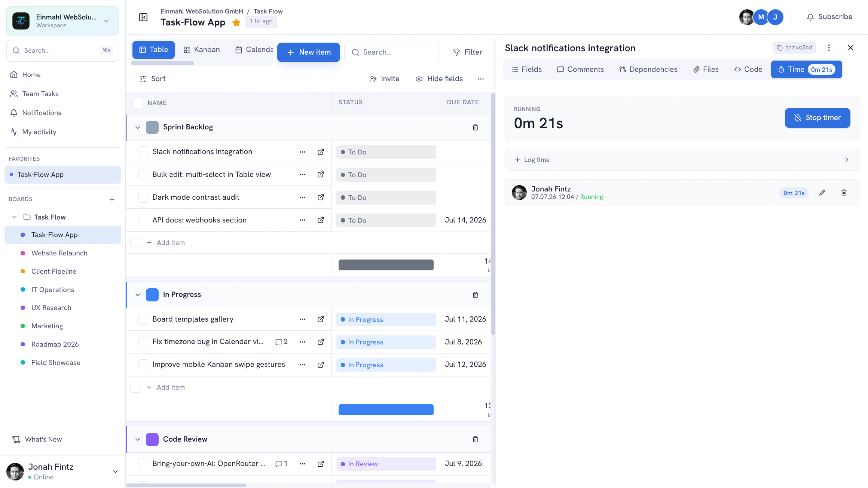Collapse the Task Flow folder in Boards
Viewport: 868px width, 488px height.
[x=14, y=217]
